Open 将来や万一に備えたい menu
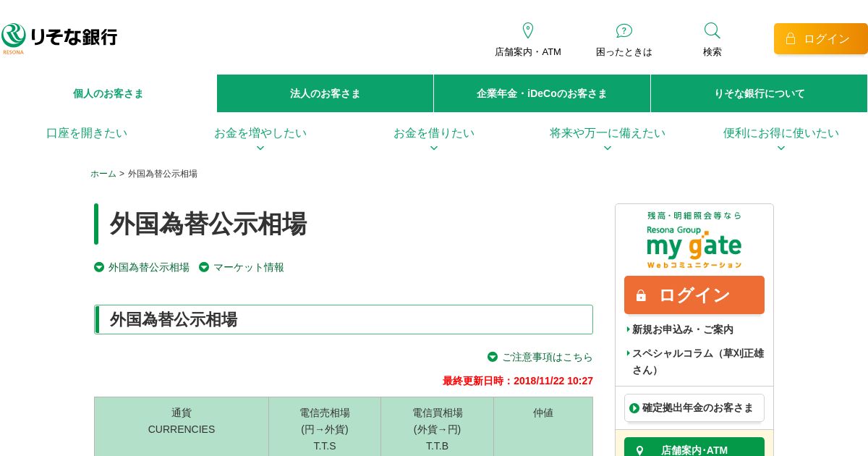 pos(608,133)
